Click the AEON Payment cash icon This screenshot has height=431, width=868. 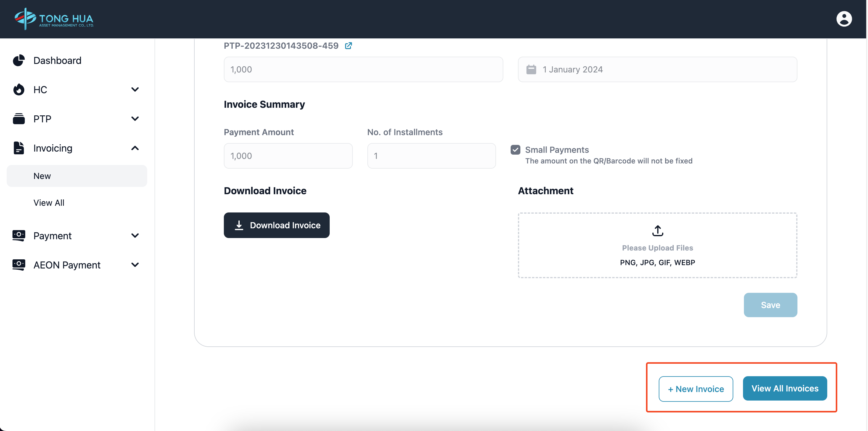[x=19, y=265]
